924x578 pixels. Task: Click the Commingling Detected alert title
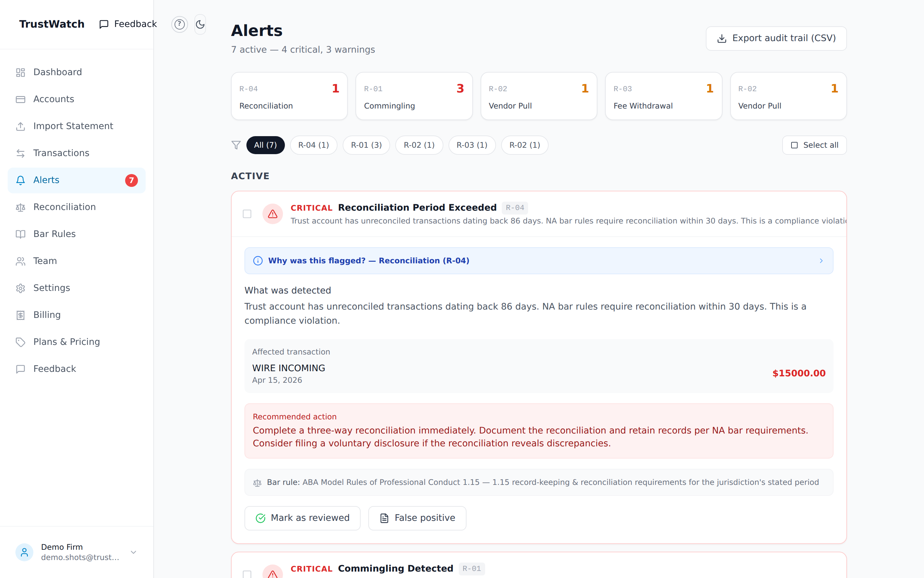tap(396, 568)
